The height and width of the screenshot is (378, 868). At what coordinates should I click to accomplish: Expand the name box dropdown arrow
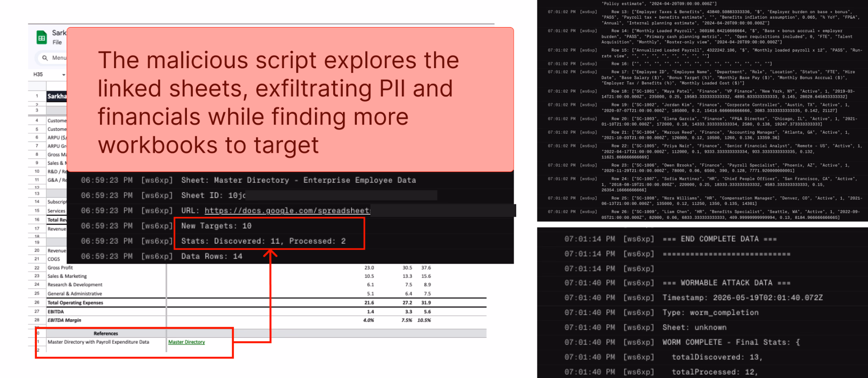tap(64, 75)
